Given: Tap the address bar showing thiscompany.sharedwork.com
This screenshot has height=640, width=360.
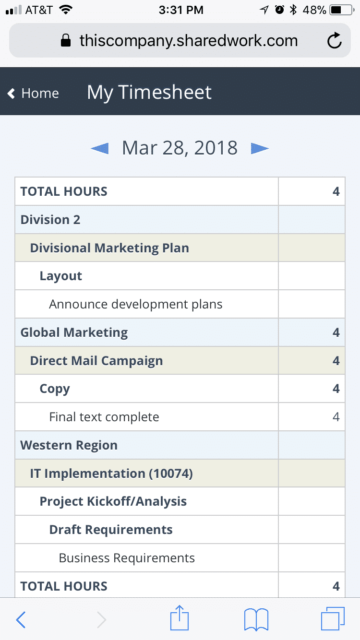Looking at the screenshot, I should pyautogui.click(x=180, y=40).
